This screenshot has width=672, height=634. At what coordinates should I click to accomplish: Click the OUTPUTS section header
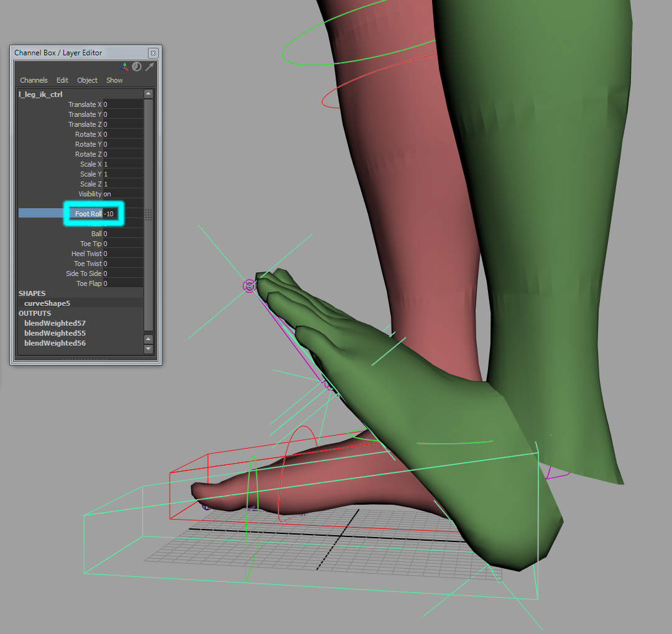click(x=35, y=313)
